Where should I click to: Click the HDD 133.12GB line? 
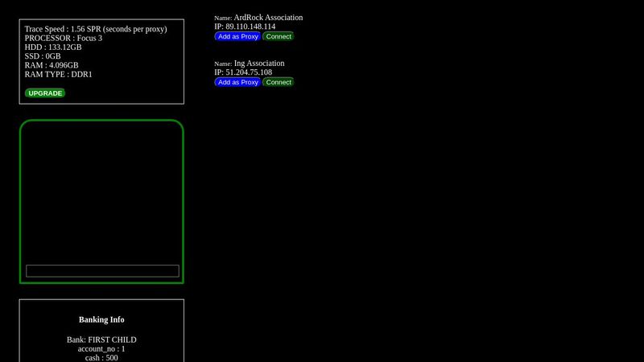point(53,47)
